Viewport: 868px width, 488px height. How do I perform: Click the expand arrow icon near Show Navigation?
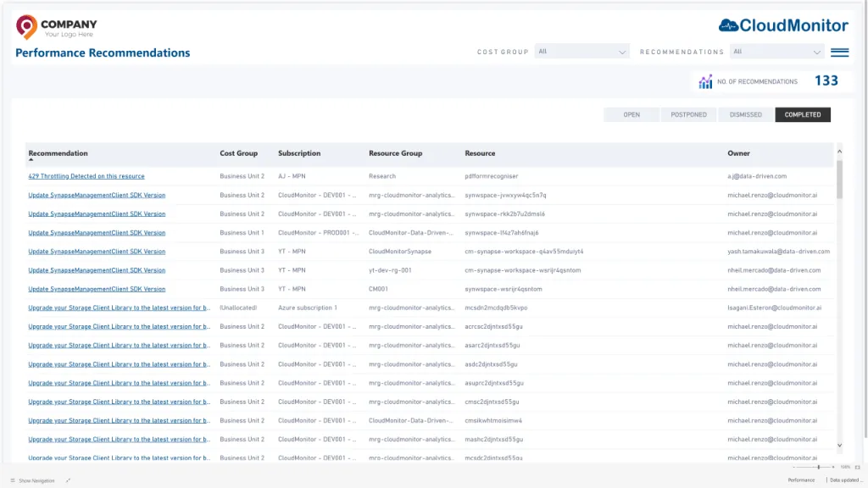pos(68,480)
